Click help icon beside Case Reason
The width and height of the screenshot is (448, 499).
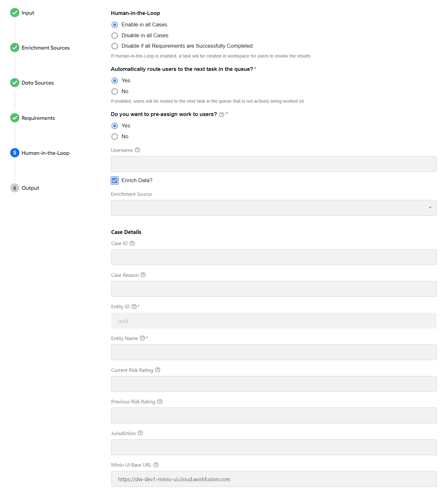143,275
